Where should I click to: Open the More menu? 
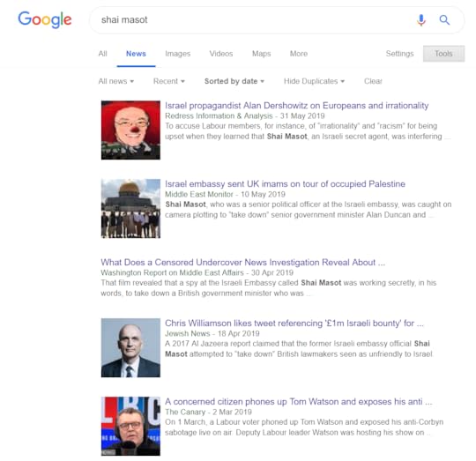pyautogui.click(x=299, y=54)
